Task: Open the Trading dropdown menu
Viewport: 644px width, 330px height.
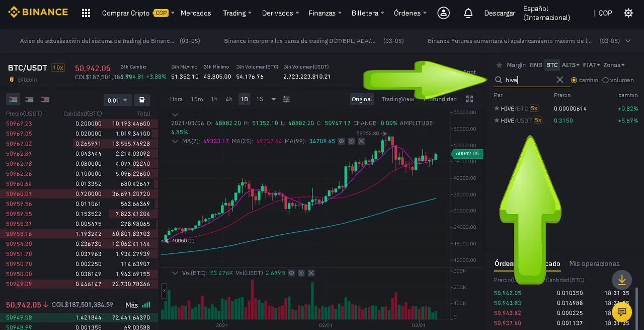Action: pos(238,13)
